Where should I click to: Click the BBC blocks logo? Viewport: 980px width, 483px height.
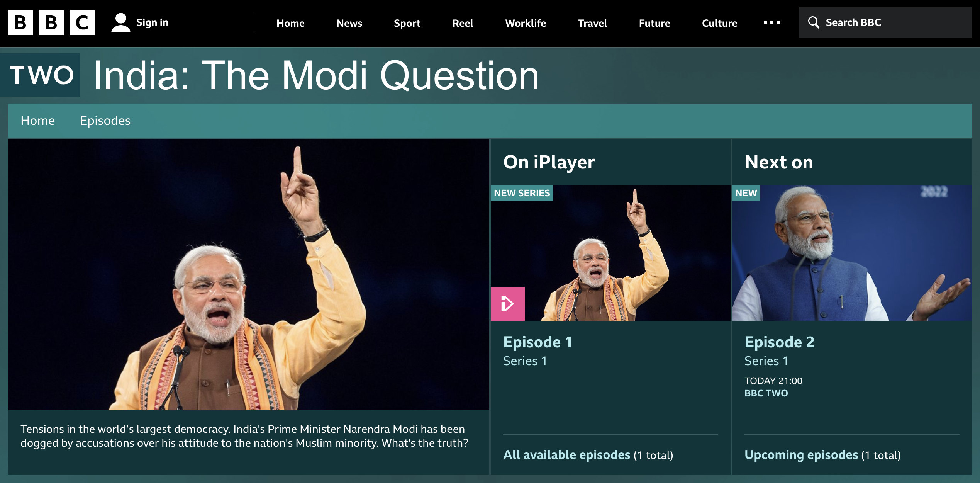(x=51, y=22)
